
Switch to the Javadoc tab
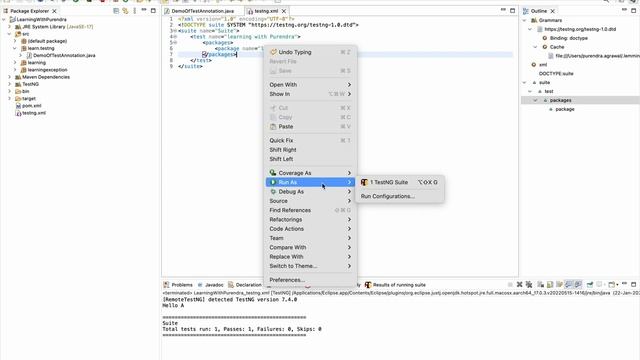(214, 285)
